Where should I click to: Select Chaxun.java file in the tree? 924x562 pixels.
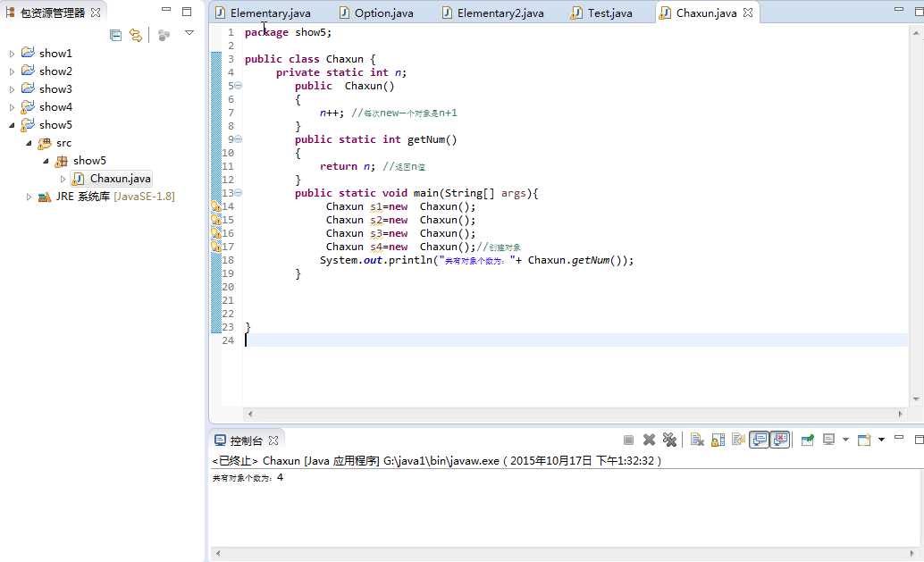(121, 179)
